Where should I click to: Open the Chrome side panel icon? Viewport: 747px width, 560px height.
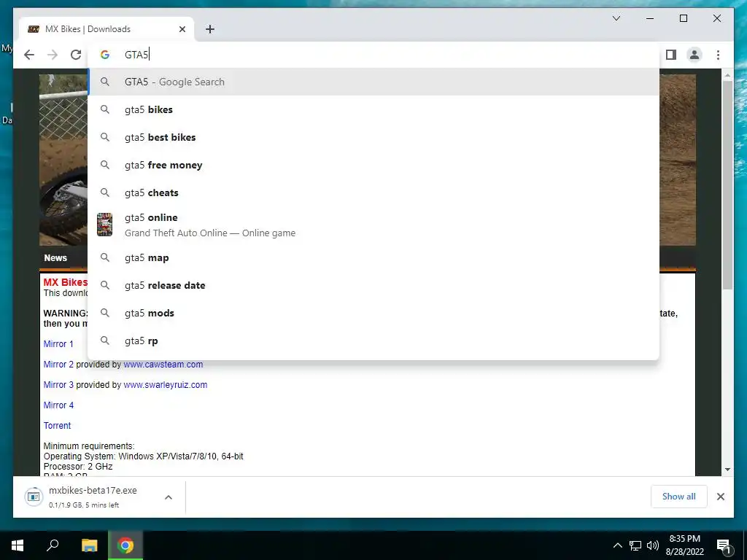click(671, 55)
